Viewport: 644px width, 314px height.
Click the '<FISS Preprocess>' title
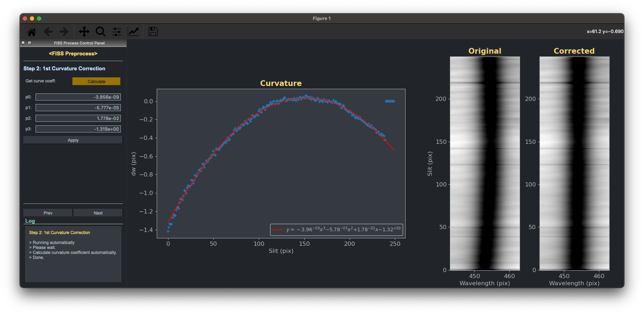(x=73, y=54)
